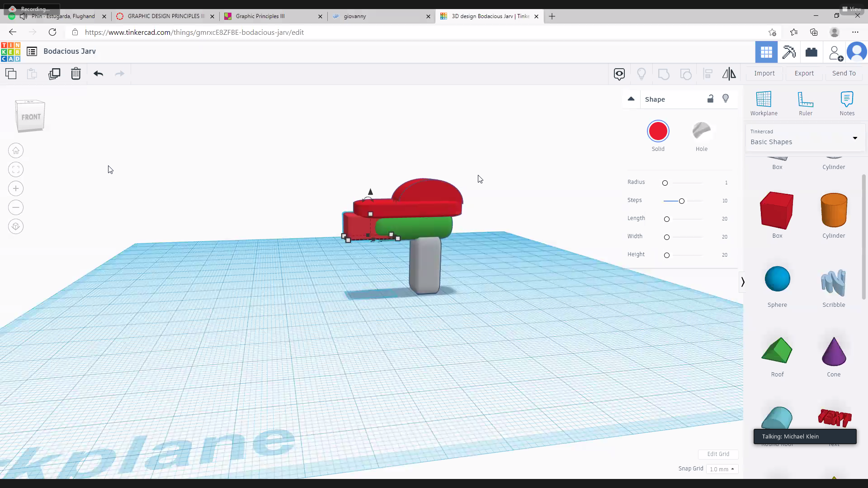Click the Edit Grid button
This screenshot has height=488, width=868.
[718, 454]
